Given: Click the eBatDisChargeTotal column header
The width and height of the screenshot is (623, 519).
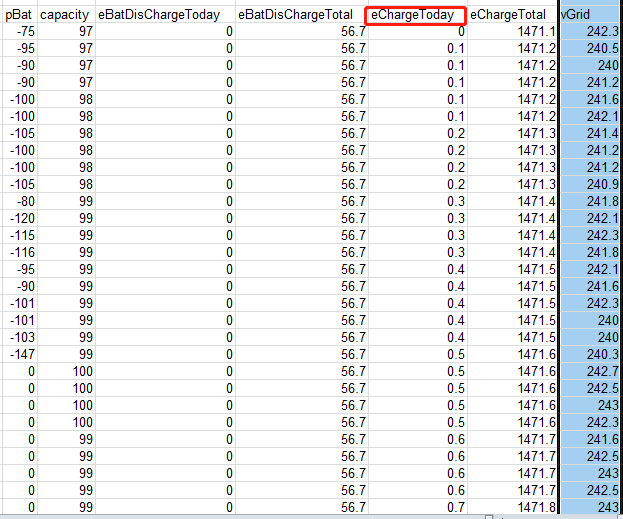Looking at the screenshot, I should tap(301, 15).
